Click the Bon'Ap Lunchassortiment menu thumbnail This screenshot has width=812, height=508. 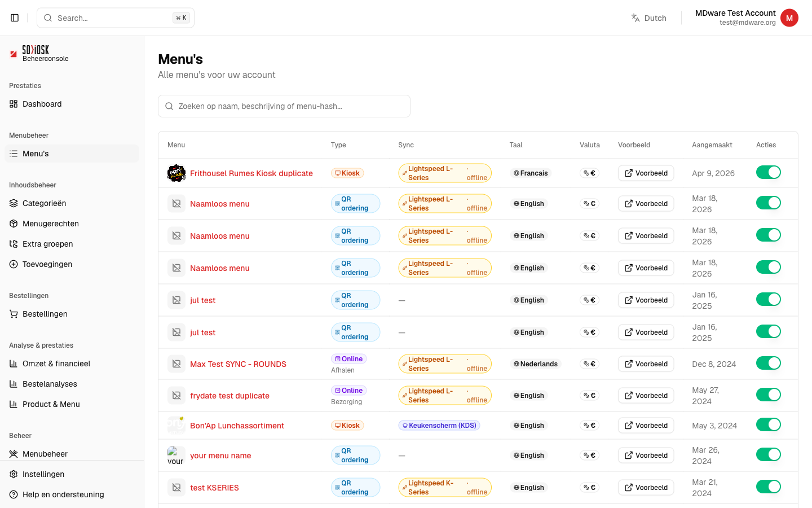176,426
